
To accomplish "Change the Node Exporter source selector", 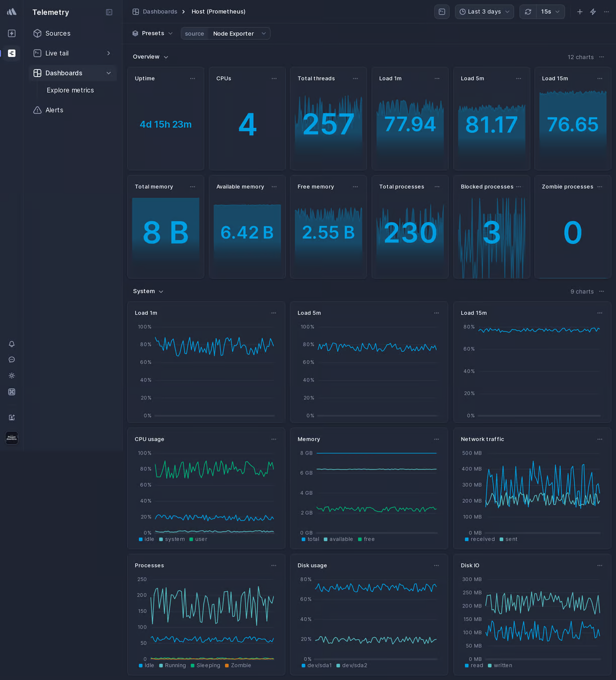I will [238, 33].
